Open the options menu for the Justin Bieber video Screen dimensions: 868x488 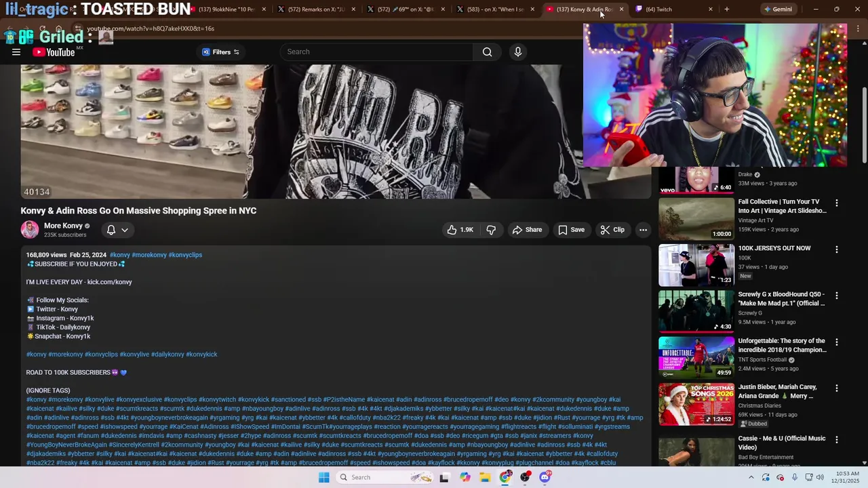[x=836, y=388]
